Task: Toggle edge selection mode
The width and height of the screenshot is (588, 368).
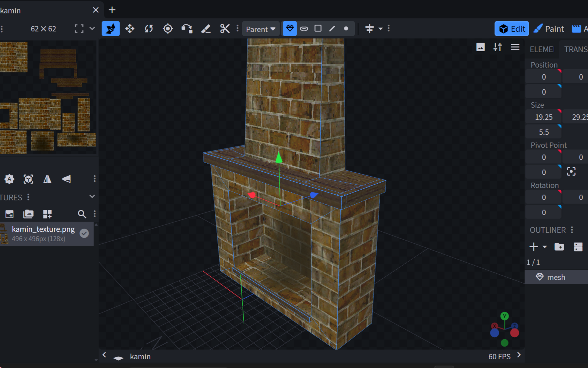Action: pos(332,29)
